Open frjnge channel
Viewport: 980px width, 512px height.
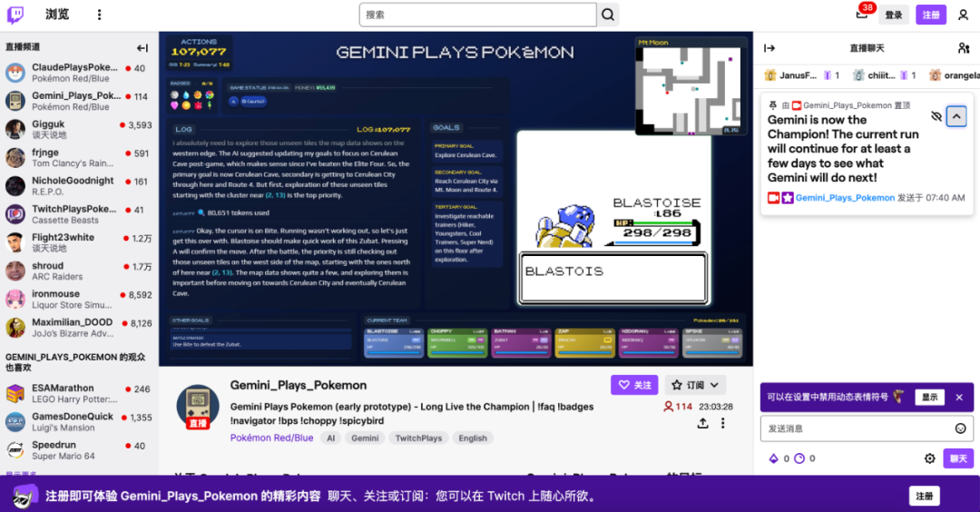(x=78, y=158)
